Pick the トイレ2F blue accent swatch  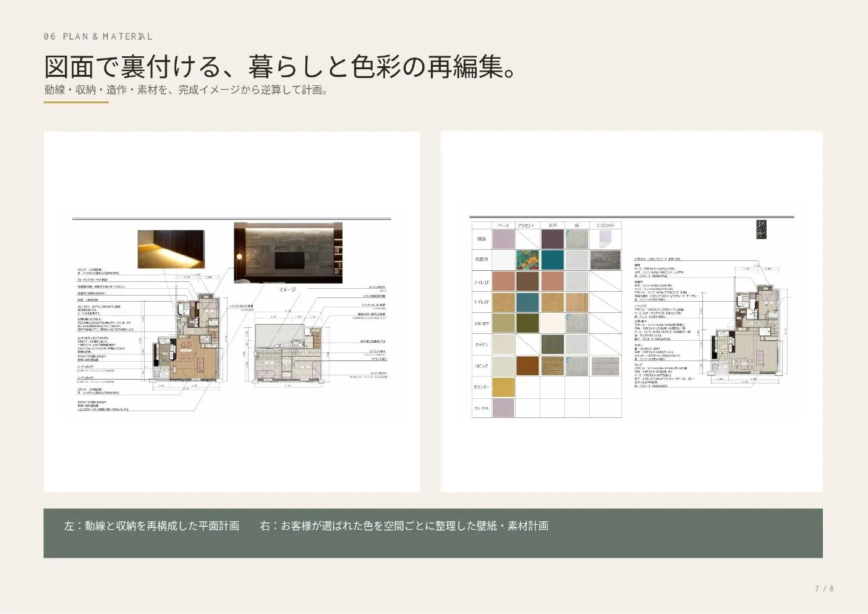coord(528,302)
